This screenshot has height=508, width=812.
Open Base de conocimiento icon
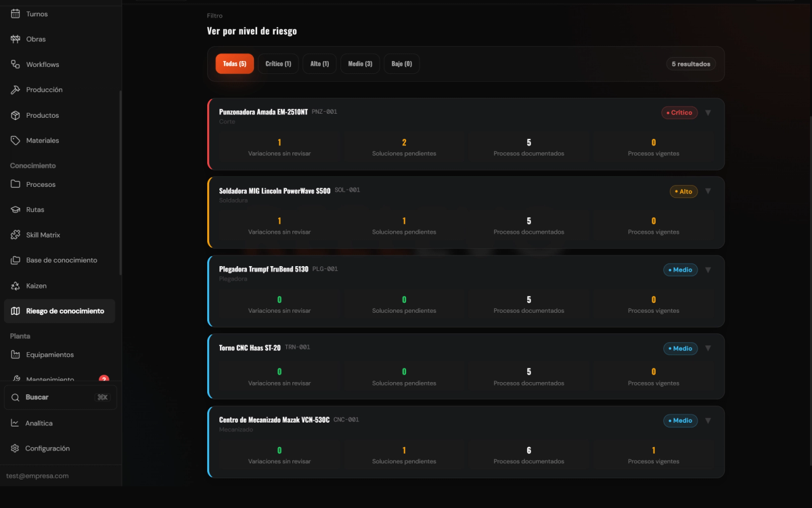pyautogui.click(x=16, y=260)
